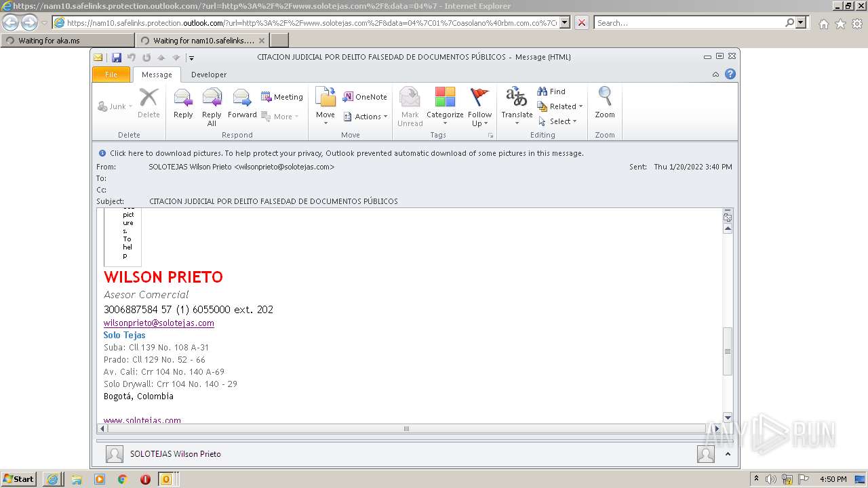Open the Move to folder button
Image resolution: width=868 pixels, height=488 pixels.
(325, 106)
